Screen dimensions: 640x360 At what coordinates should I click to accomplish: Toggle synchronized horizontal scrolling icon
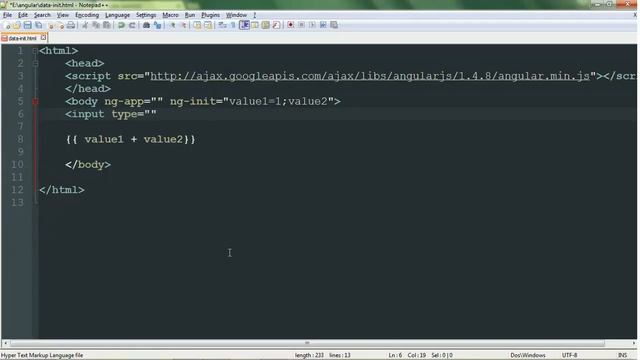(208, 25)
